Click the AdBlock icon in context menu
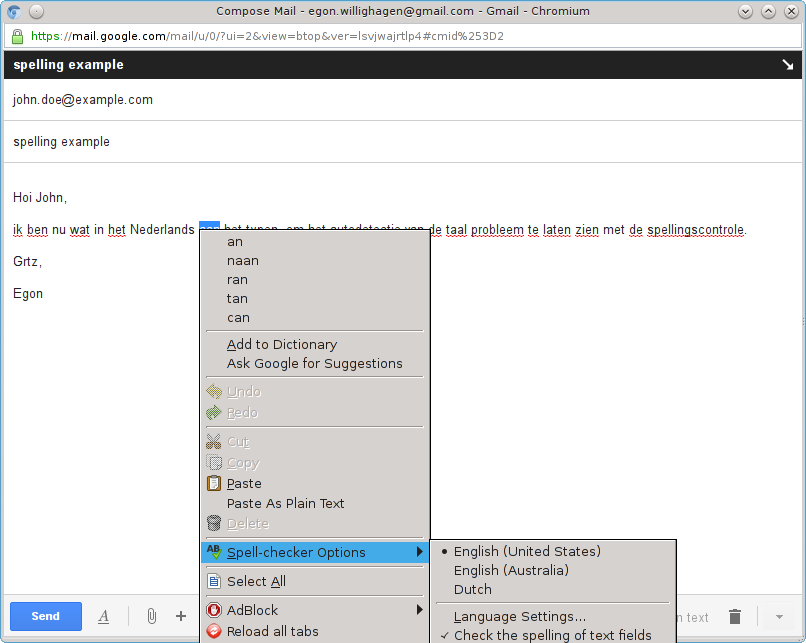This screenshot has height=643, width=806. pyautogui.click(x=214, y=610)
